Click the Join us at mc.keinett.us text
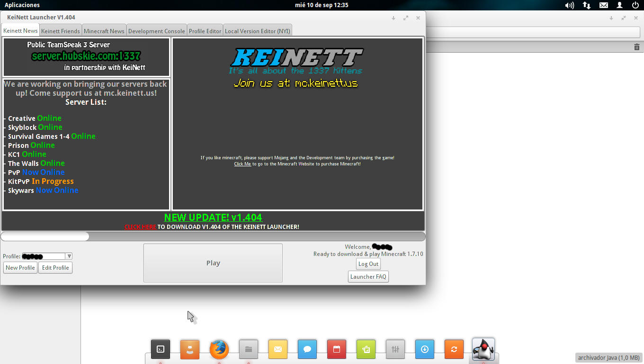 pyautogui.click(x=296, y=83)
